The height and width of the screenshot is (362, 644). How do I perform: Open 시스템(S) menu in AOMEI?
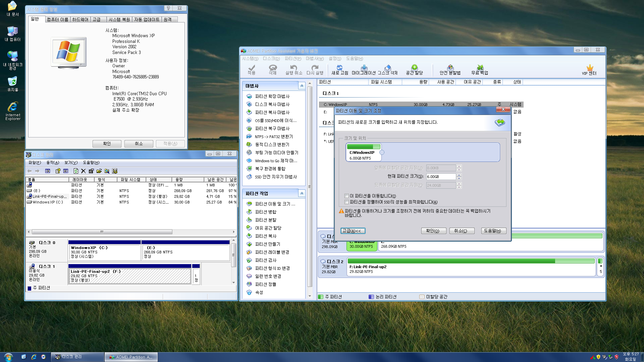tap(250, 59)
